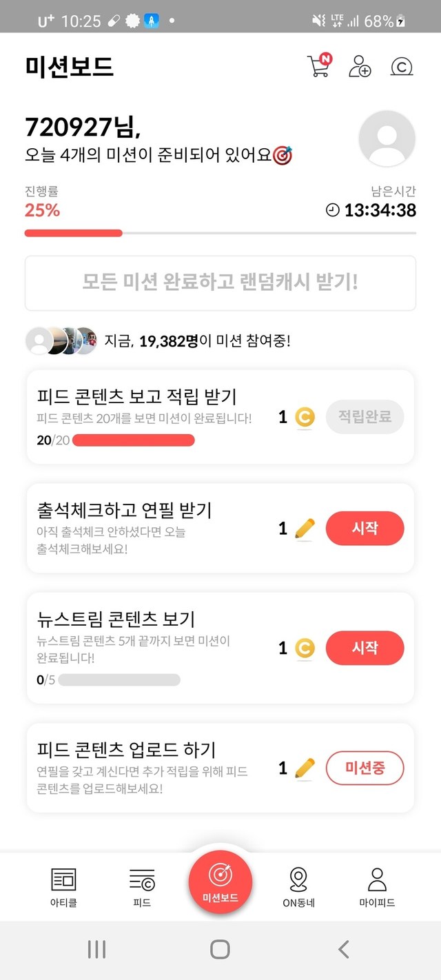Tap the pencil reward icon for 출석체크

305,529
